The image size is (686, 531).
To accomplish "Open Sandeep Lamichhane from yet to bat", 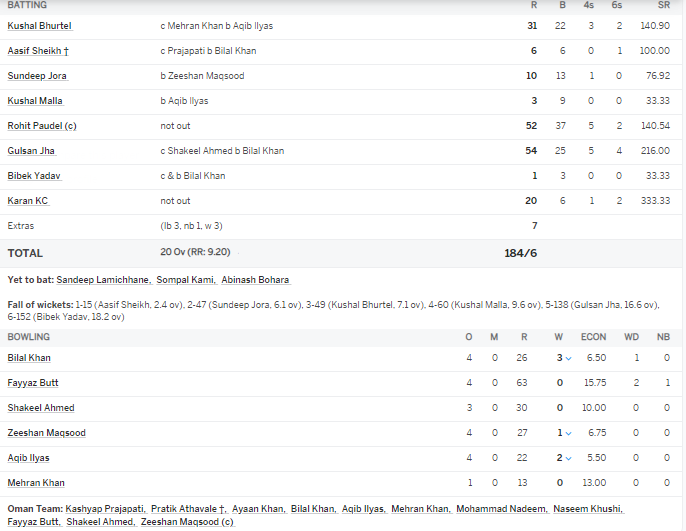I will point(104,280).
